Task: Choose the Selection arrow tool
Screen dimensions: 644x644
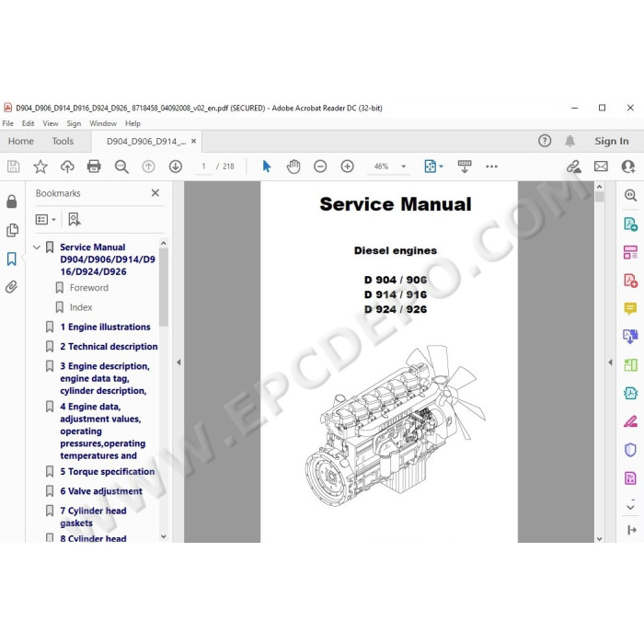Action: pos(267,167)
